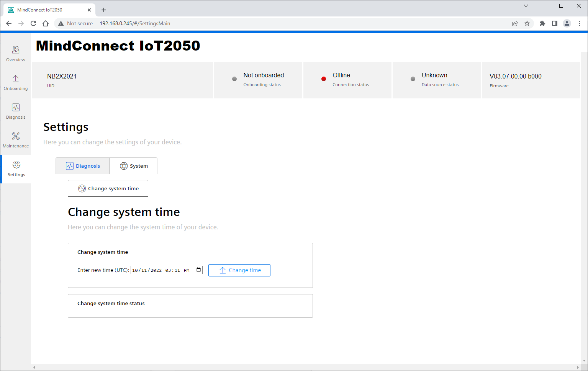This screenshot has width=588, height=371.
Task: Click the horizontal scrollbar right arrow
Action: pyautogui.click(x=578, y=367)
